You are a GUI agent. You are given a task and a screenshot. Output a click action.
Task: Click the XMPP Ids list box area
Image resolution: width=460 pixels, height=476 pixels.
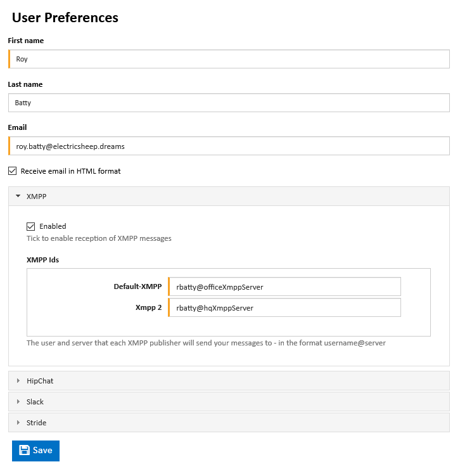click(229, 302)
